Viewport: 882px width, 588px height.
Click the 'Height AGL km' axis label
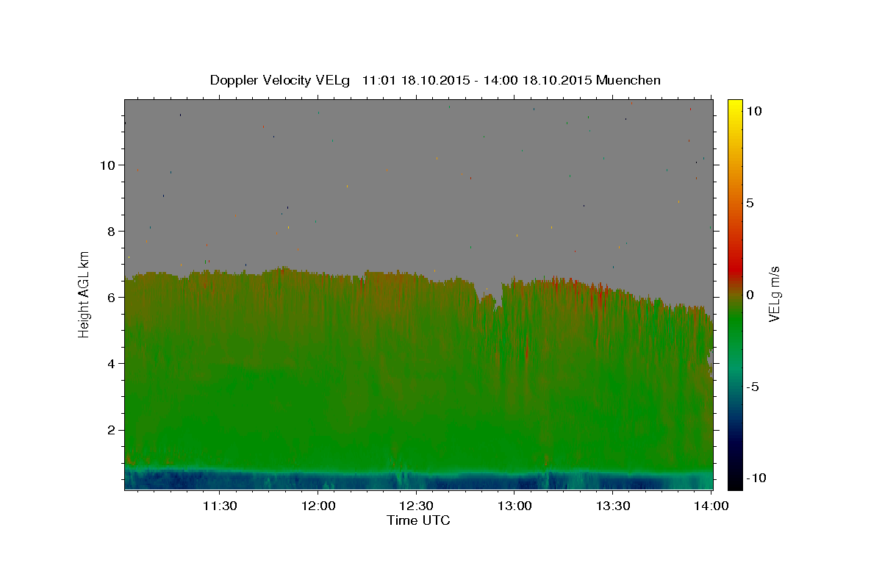pyautogui.click(x=85, y=294)
